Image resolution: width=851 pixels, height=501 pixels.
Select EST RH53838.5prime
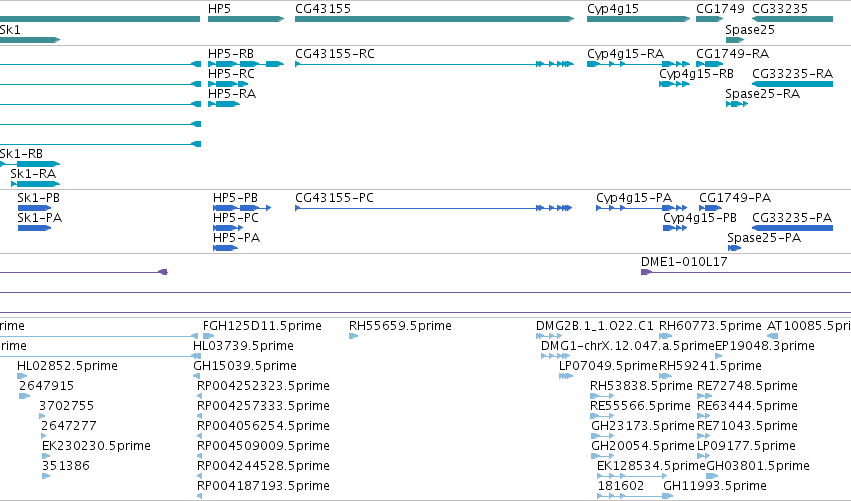tap(602, 396)
